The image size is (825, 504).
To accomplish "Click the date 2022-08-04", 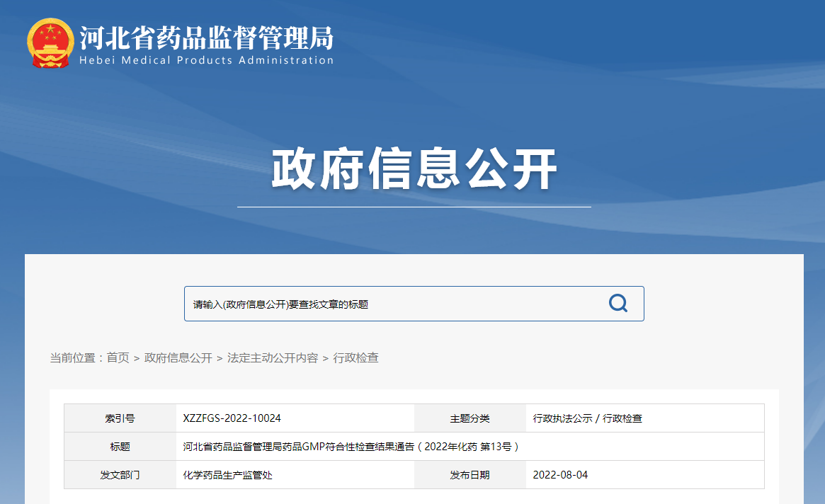I will [560, 475].
